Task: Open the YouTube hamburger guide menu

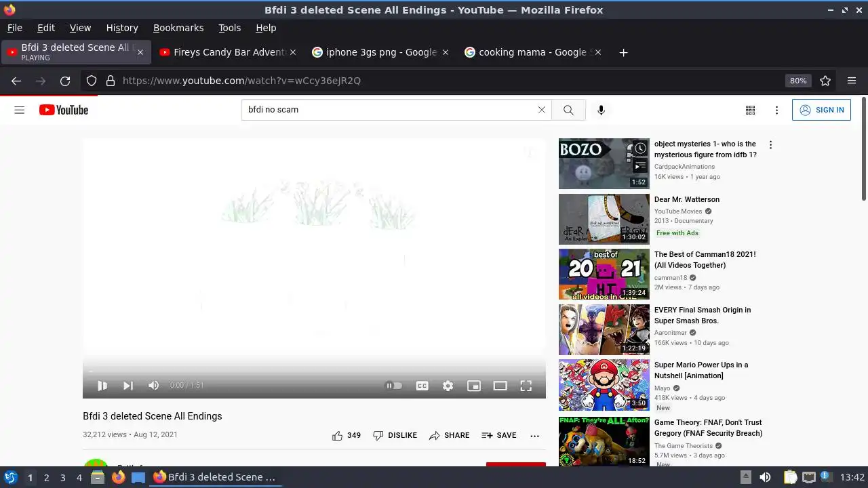Action: pos(20,110)
